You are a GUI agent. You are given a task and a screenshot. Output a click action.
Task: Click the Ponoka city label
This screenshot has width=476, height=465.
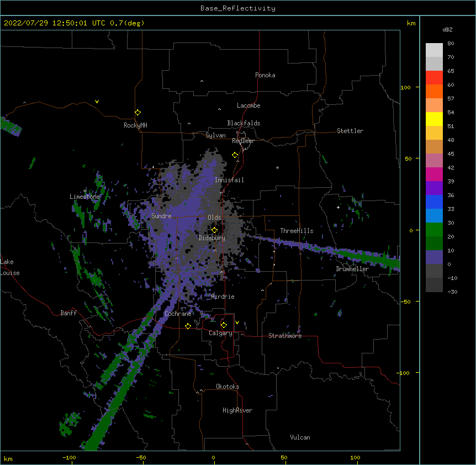[x=265, y=75]
